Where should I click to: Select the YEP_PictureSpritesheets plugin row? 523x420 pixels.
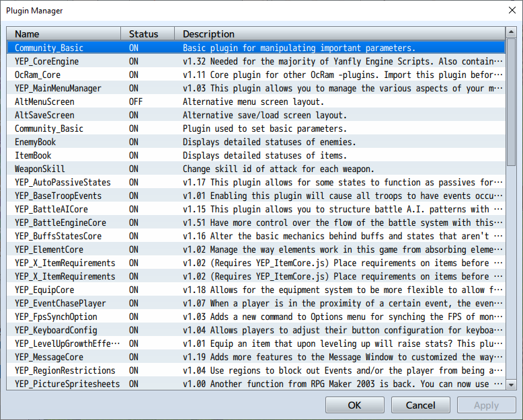[256, 384]
